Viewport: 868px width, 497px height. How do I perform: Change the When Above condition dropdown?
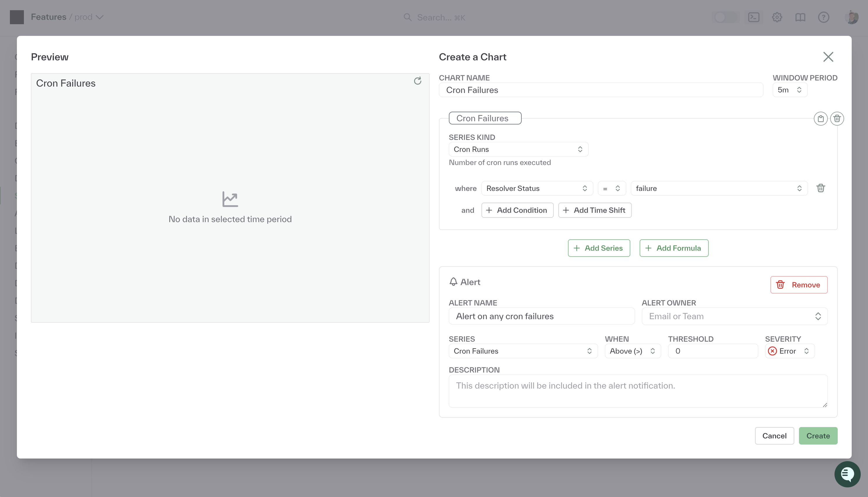pyautogui.click(x=632, y=351)
